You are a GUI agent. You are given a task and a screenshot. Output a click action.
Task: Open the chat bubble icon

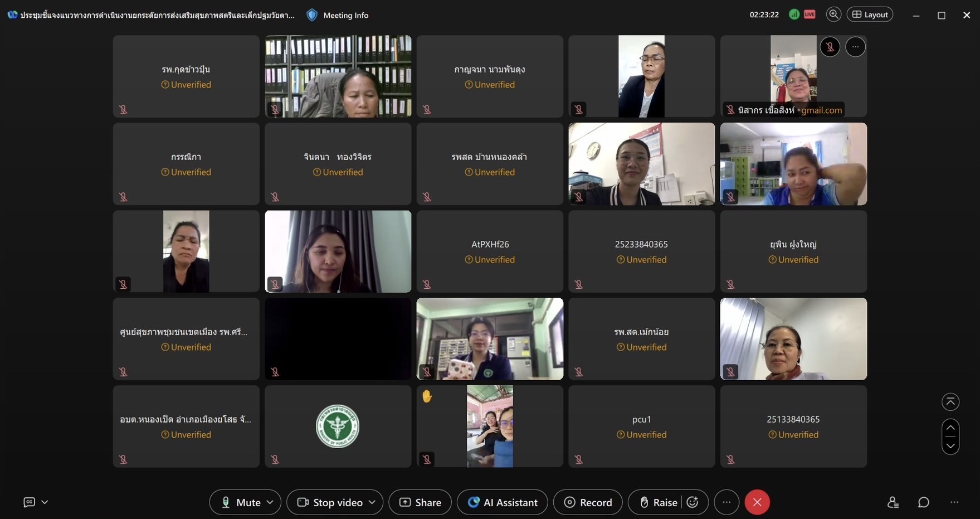click(923, 502)
